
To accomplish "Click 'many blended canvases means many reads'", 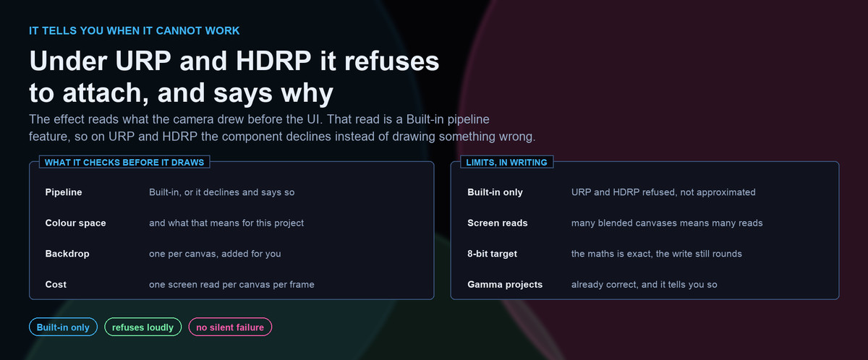I will 667,223.
